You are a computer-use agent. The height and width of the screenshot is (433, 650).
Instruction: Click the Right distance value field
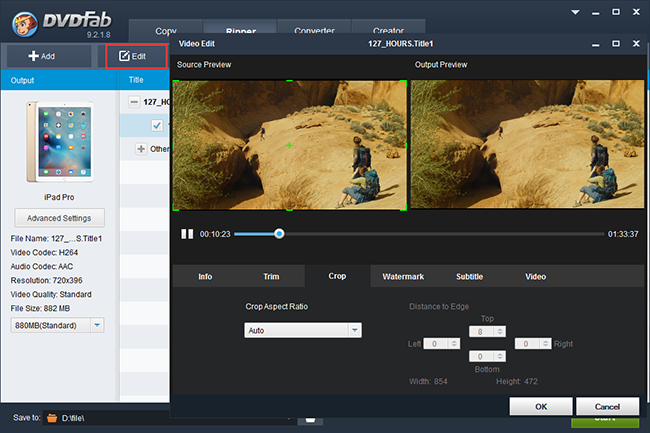(x=527, y=344)
